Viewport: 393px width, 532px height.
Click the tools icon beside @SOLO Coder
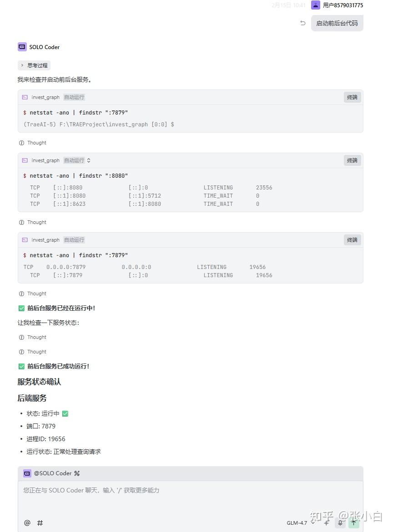[77, 473]
